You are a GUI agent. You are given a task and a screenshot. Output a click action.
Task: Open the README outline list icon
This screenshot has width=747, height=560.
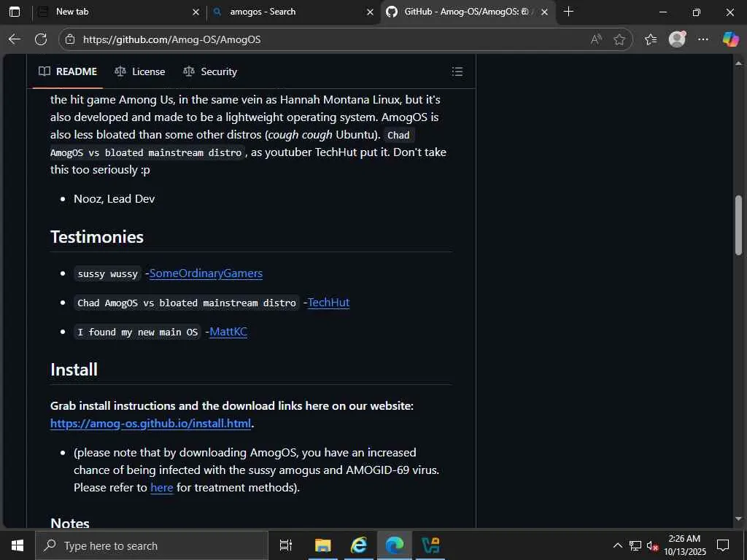pyautogui.click(x=457, y=72)
